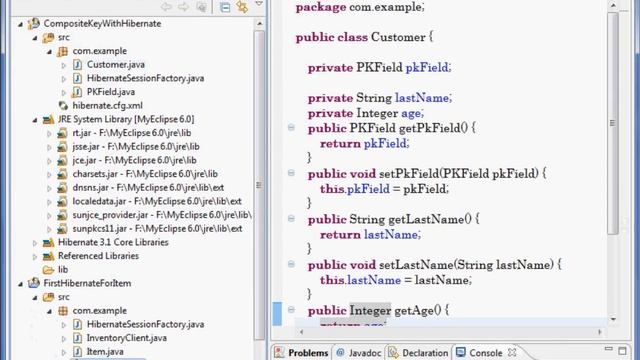Select sunjce_provider.jar library entry
Screen dimensions: 640x360
(x=162, y=215)
